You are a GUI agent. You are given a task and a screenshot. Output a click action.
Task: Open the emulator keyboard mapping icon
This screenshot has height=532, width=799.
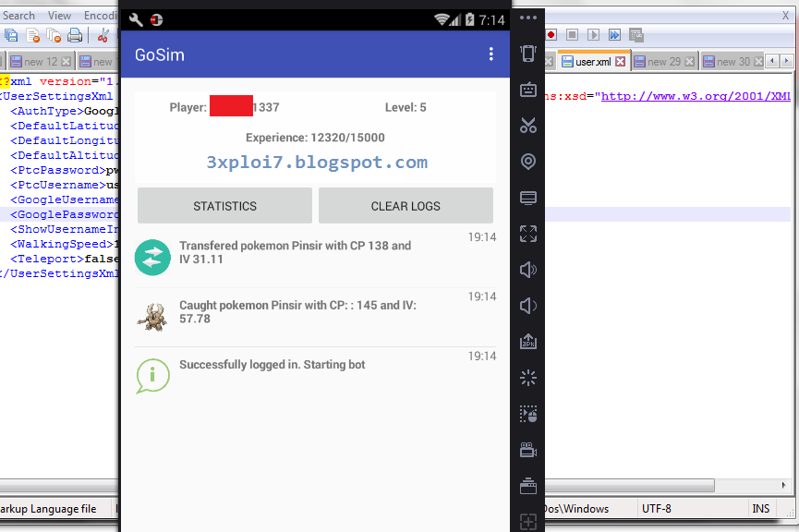(x=528, y=90)
